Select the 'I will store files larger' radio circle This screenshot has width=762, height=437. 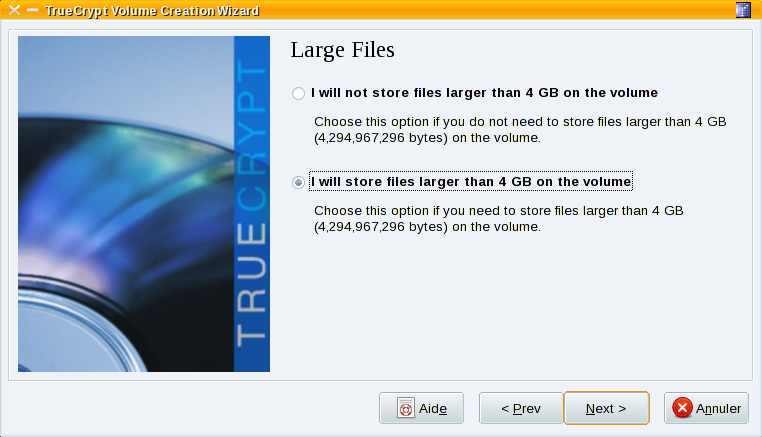pos(298,182)
